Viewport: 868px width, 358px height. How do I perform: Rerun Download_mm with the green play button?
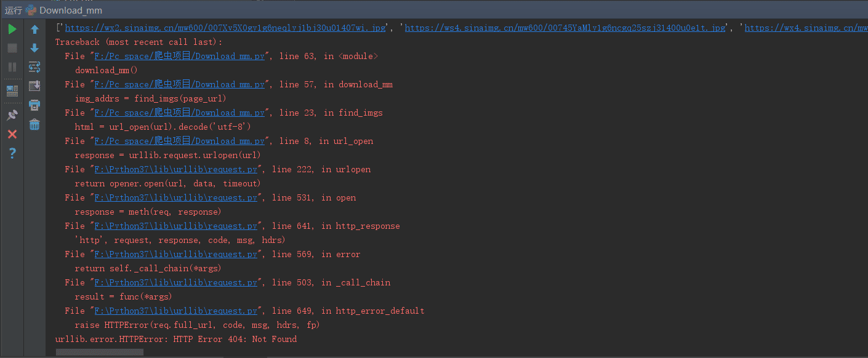click(12, 29)
